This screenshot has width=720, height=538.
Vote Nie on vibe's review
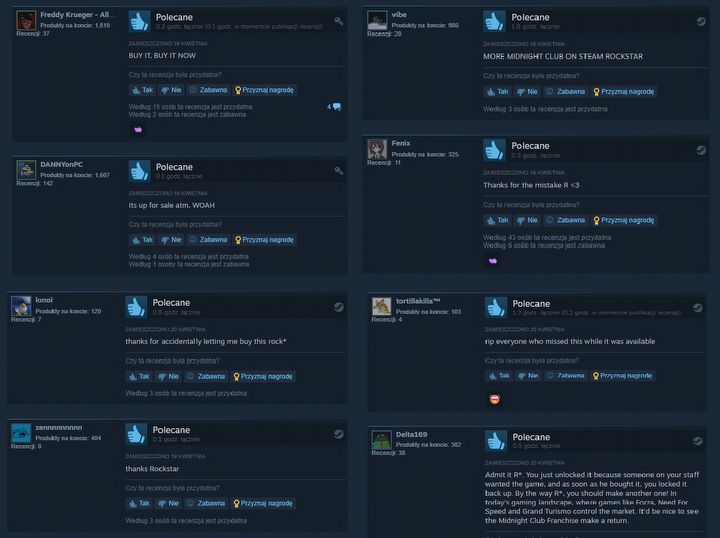(x=527, y=92)
